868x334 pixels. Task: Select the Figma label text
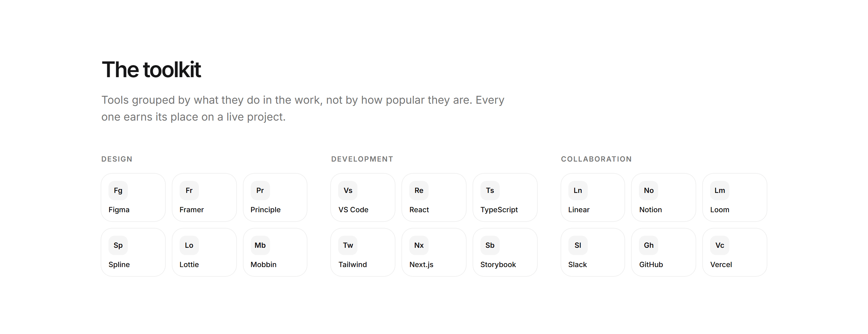coord(119,210)
